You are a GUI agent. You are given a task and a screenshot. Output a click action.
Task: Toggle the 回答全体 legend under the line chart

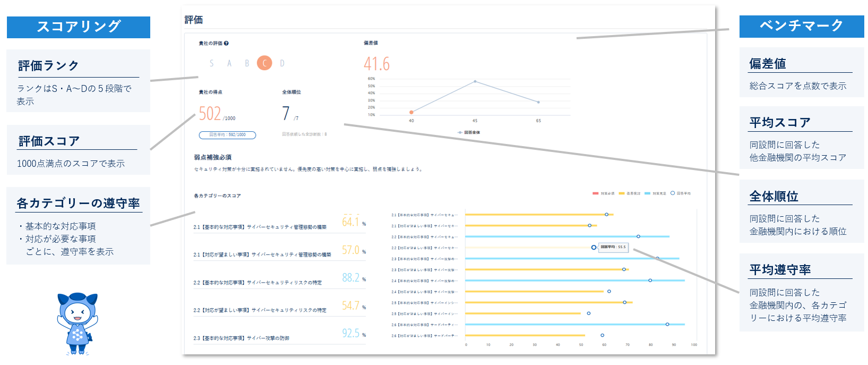pos(469,132)
